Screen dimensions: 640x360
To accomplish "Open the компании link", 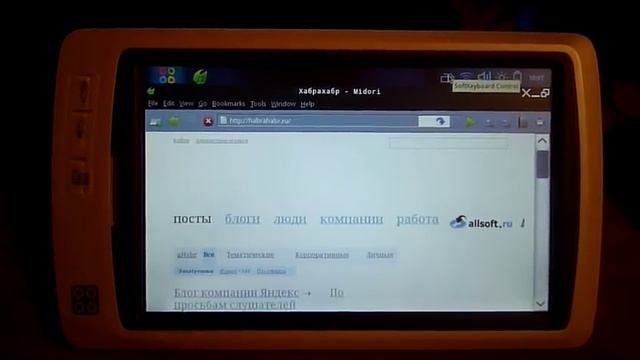I will pyautogui.click(x=351, y=219).
